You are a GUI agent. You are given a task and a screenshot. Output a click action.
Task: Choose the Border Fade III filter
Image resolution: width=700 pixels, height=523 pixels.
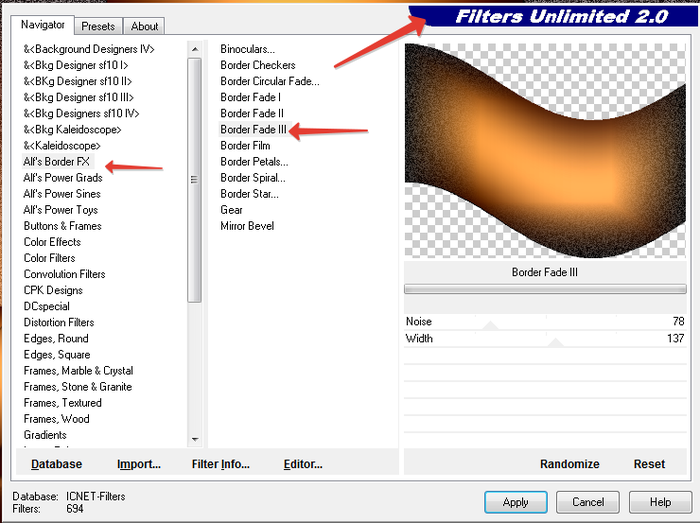tap(254, 129)
